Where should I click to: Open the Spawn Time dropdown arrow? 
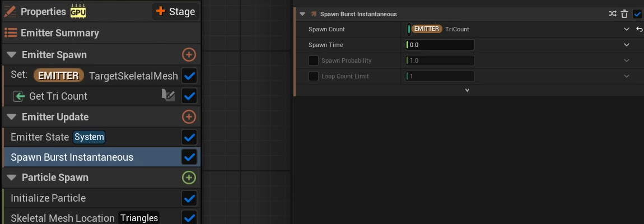coord(627,45)
